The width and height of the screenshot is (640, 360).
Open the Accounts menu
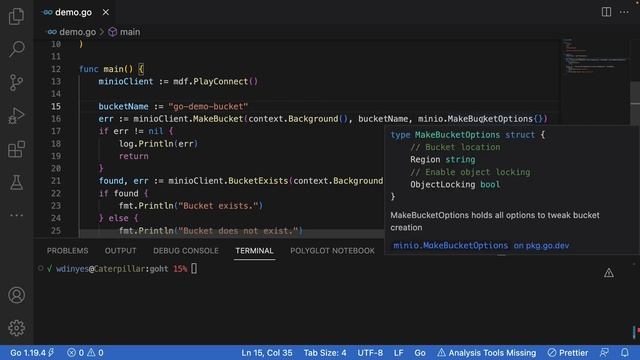[16, 295]
